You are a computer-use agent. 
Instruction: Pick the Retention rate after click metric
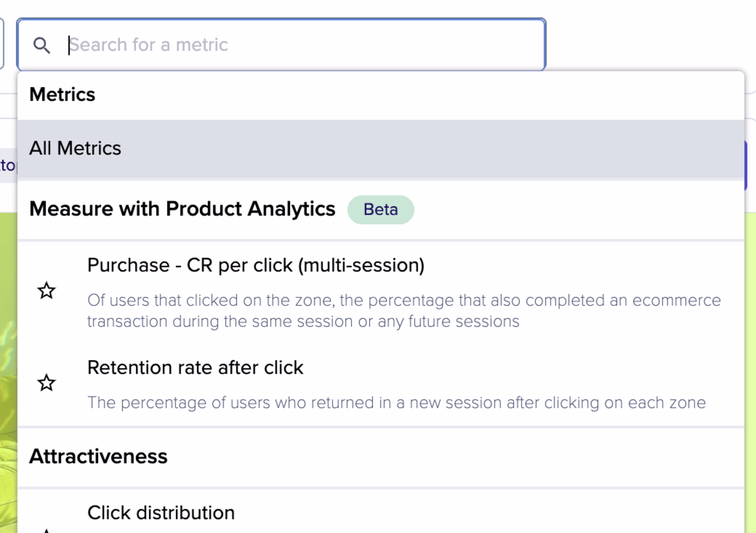195,368
